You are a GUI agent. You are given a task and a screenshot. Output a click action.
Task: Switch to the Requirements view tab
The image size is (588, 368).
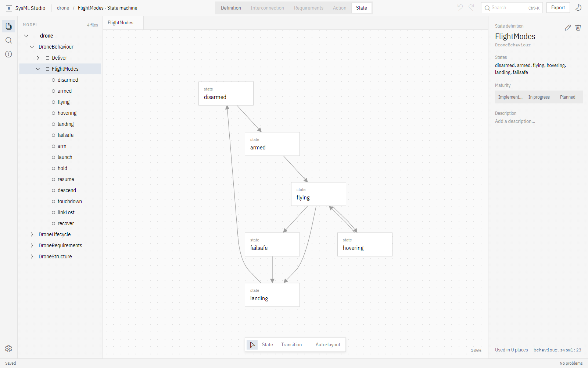(309, 8)
